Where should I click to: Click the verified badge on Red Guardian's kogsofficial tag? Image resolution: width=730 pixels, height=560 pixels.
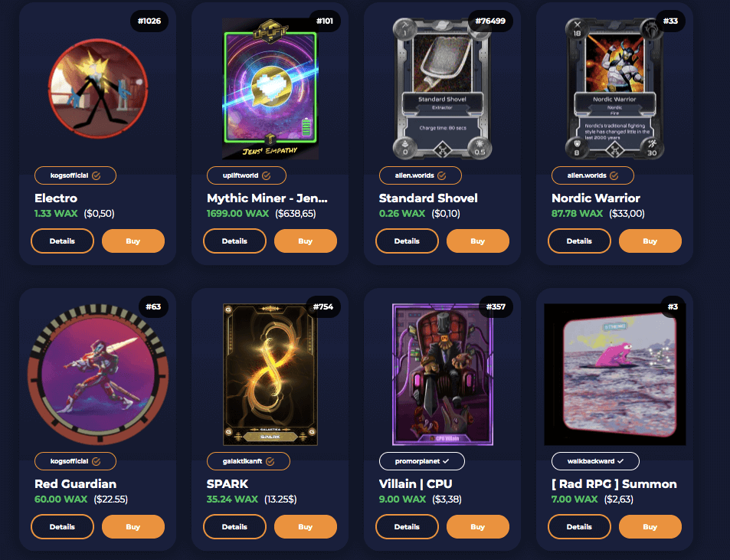(97, 461)
